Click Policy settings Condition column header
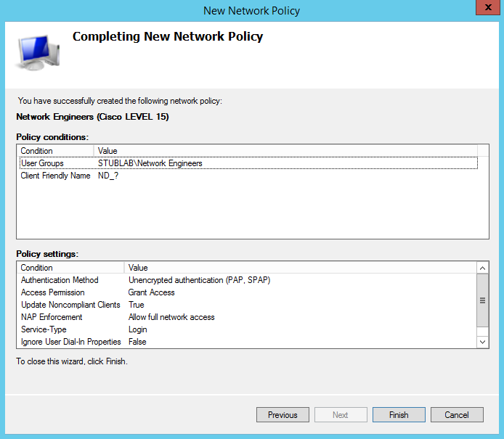The height and width of the screenshot is (439, 504). pyautogui.click(x=70, y=268)
